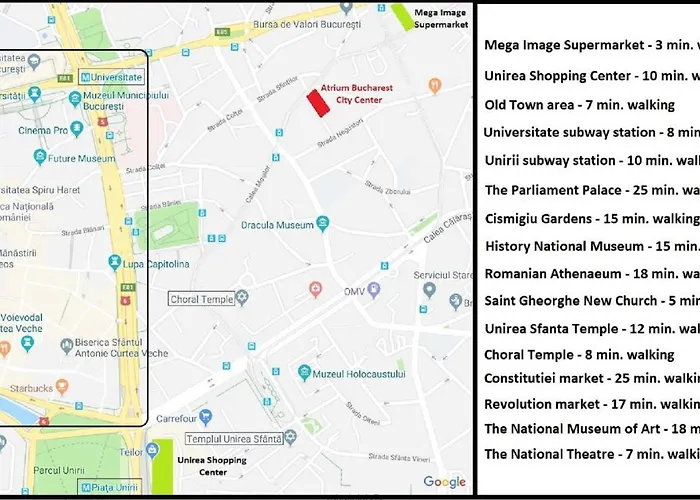This screenshot has width=700, height=500.
Task: Select the Choral Temple synagogue icon
Action: (x=241, y=298)
